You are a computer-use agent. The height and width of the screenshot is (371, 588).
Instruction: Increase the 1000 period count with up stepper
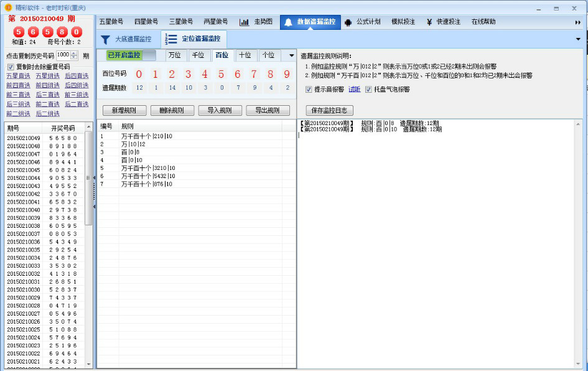[73, 54]
